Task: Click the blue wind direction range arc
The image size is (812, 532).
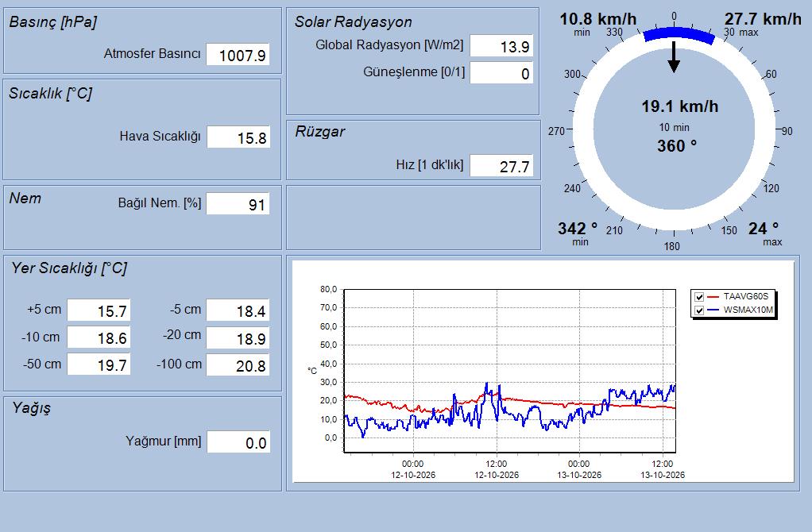Action: pyautogui.click(x=679, y=35)
